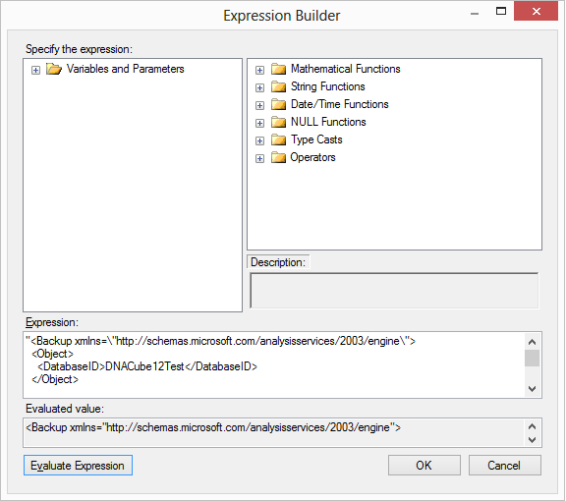Select the Date/Time Functions folder icon
The width and height of the screenshot is (566, 501).
(x=278, y=104)
